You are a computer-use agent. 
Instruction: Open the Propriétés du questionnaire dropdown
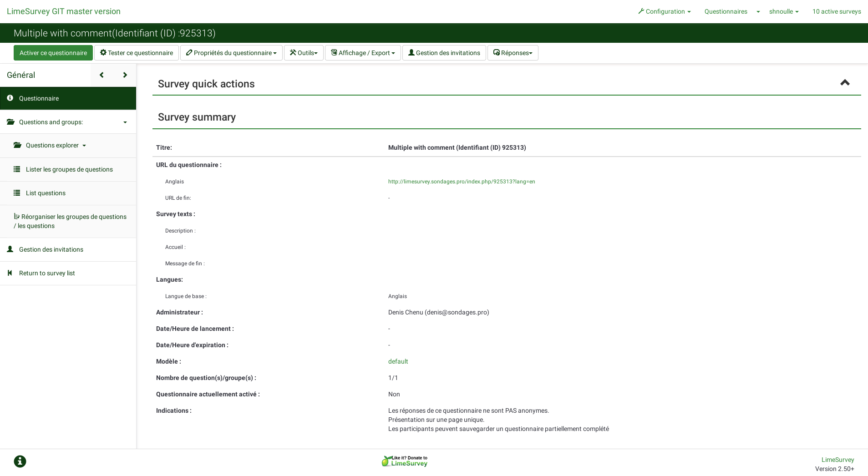click(231, 53)
